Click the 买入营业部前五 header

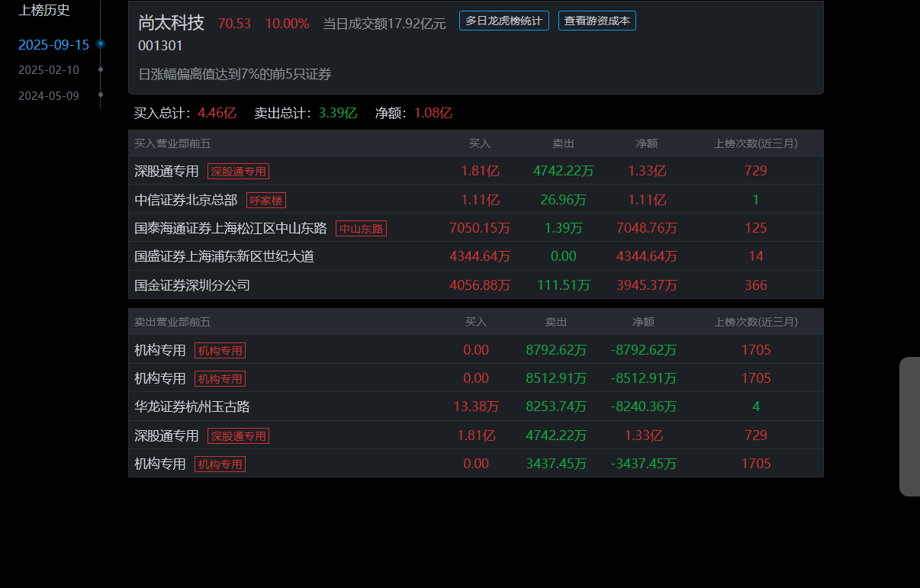click(x=172, y=143)
